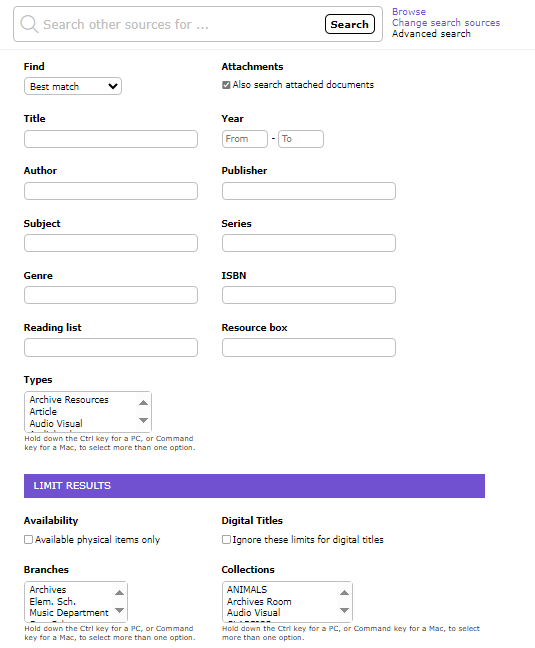Click into the Series field

click(x=309, y=243)
